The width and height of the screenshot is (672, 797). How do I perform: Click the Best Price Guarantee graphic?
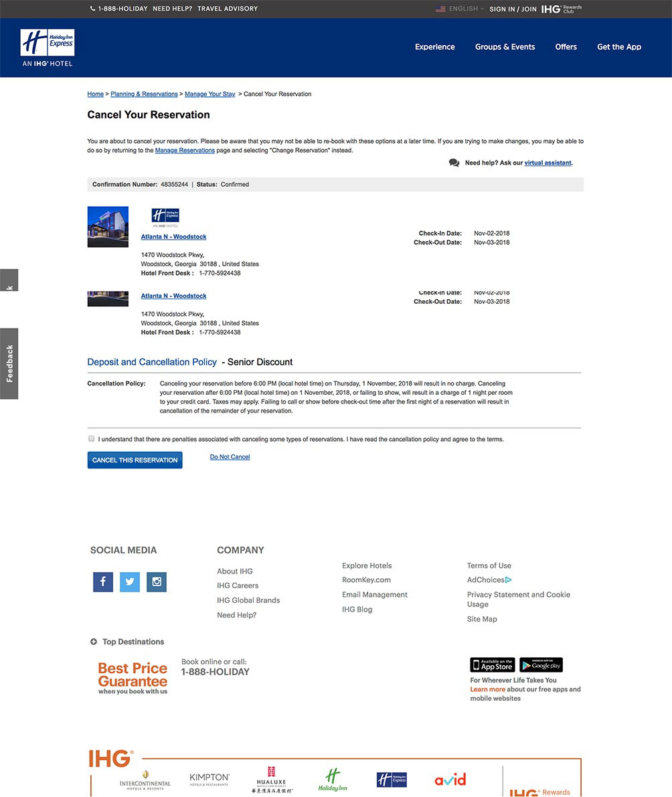(133, 678)
